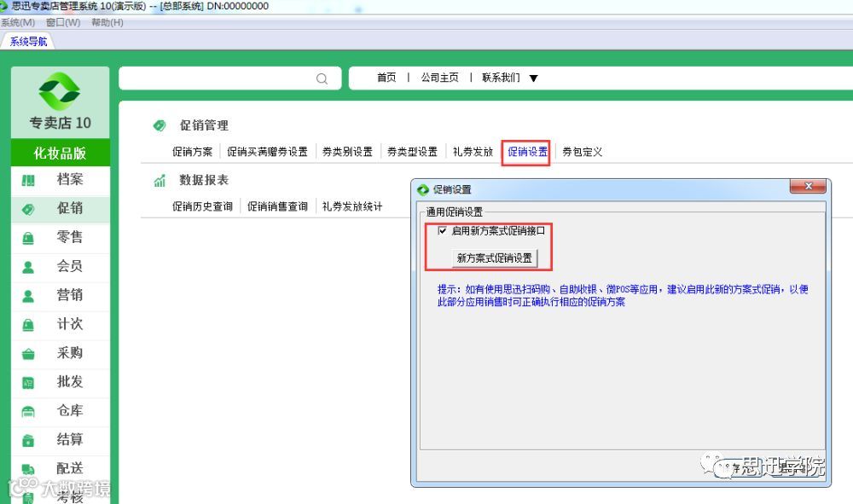853x504 pixels.
Task: Open 促销销售查询 report
Action: (277, 206)
